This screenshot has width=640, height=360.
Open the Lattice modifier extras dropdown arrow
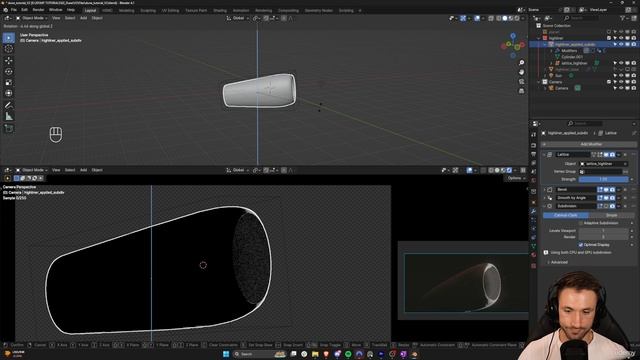coord(619,155)
